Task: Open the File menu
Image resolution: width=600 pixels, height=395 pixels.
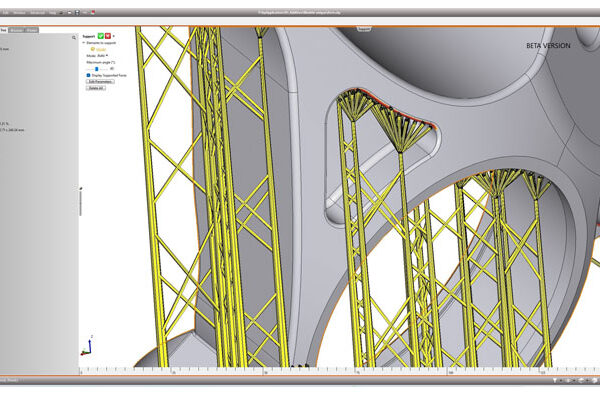Action: coord(5,13)
